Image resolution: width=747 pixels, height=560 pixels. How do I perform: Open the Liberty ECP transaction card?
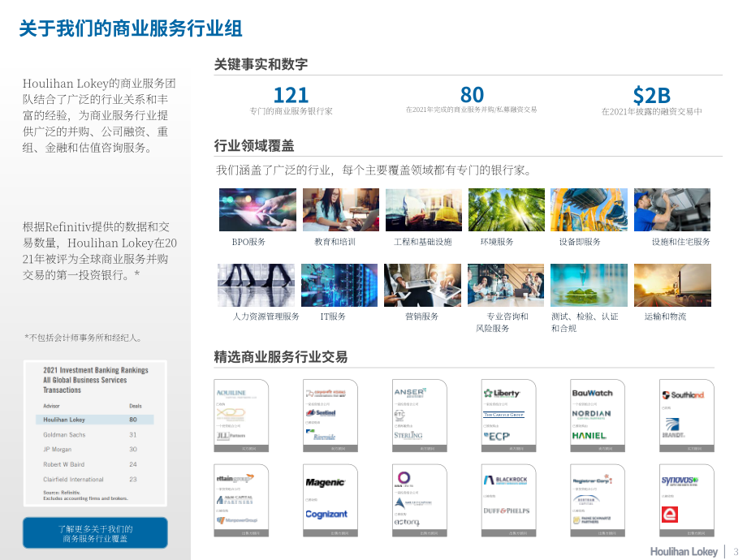[x=508, y=416]
